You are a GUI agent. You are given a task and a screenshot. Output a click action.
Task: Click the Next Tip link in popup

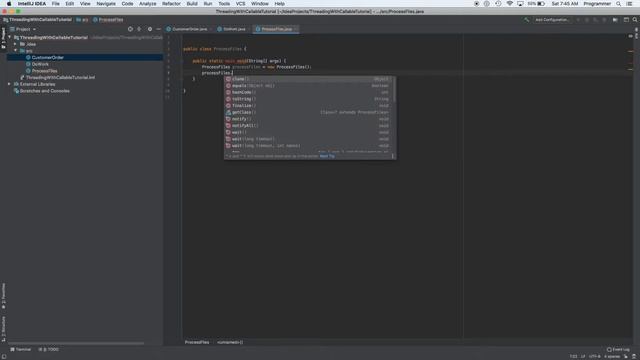point(327,156)
